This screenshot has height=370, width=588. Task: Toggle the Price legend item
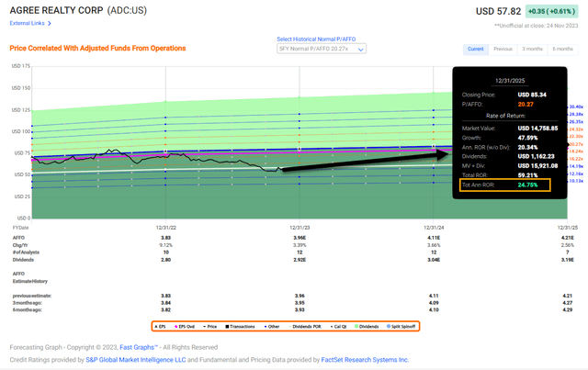click(210, 327)
